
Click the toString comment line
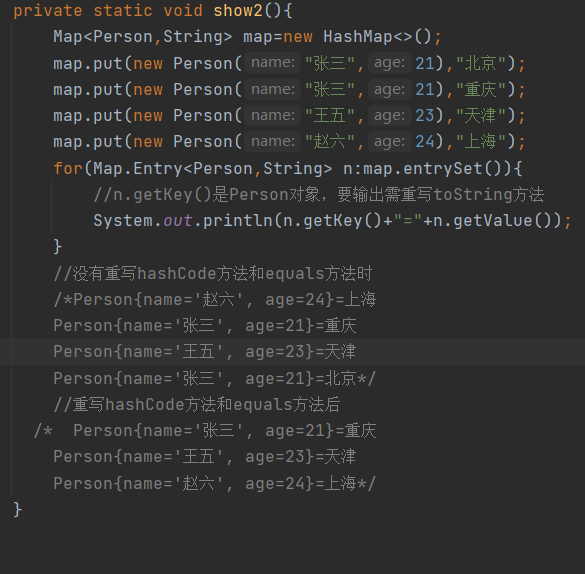[x=319, y=194]
